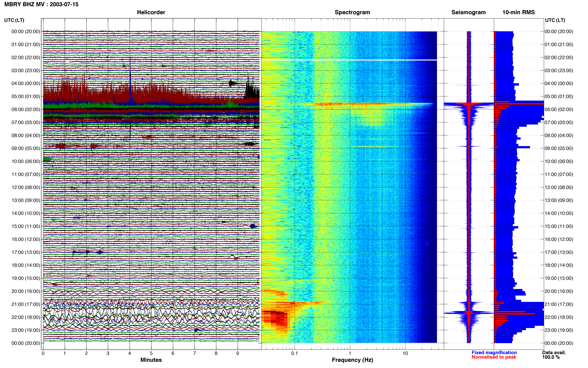Click the 10 Hz frequency tick label
Viewport: 588px width, 368px height.
[x=405, y=353]
